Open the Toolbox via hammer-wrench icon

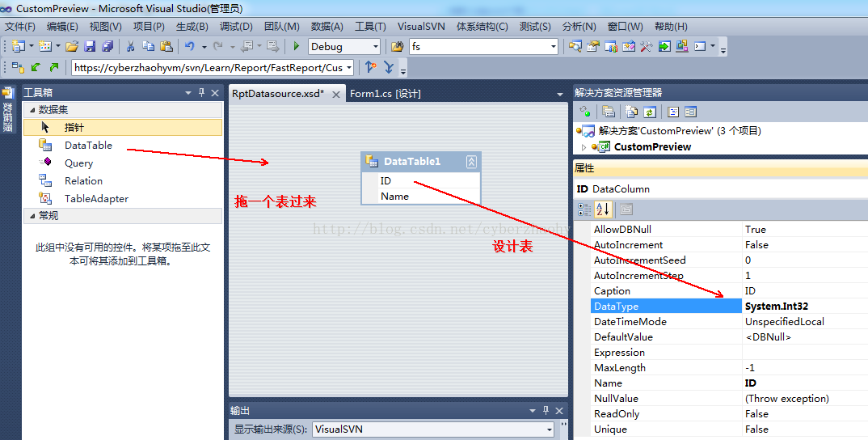click(646, 47)
